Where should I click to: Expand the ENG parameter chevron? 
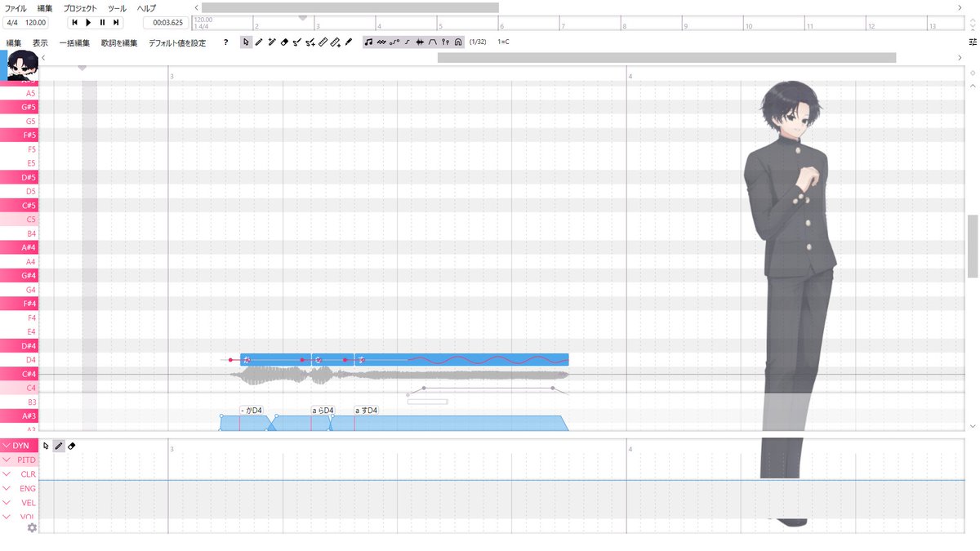click(x=7, y=488)
